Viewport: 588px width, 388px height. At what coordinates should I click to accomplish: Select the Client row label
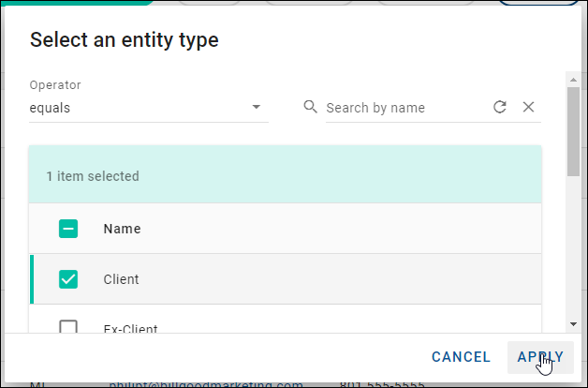tap(121, 279)
